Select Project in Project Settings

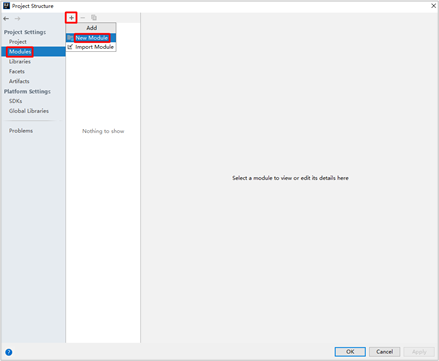tap(18, 42)
